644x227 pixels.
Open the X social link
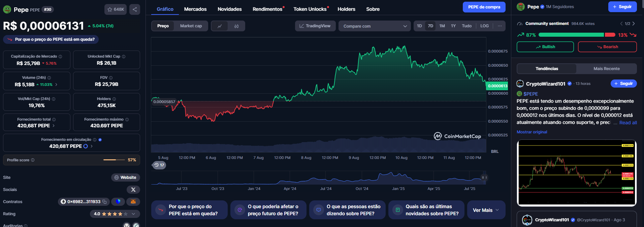[133, 190]
